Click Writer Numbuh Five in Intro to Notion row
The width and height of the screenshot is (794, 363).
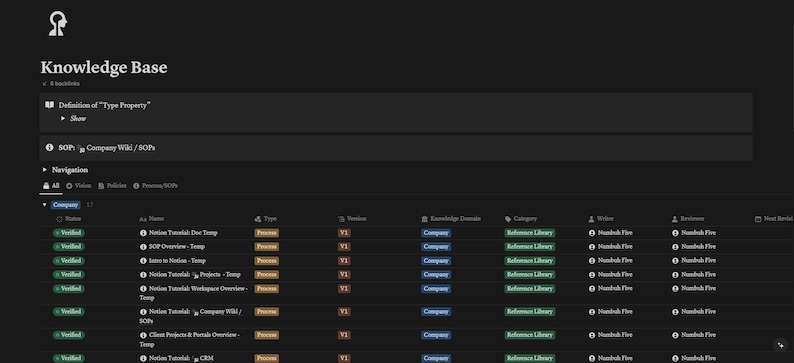point(611,261)
